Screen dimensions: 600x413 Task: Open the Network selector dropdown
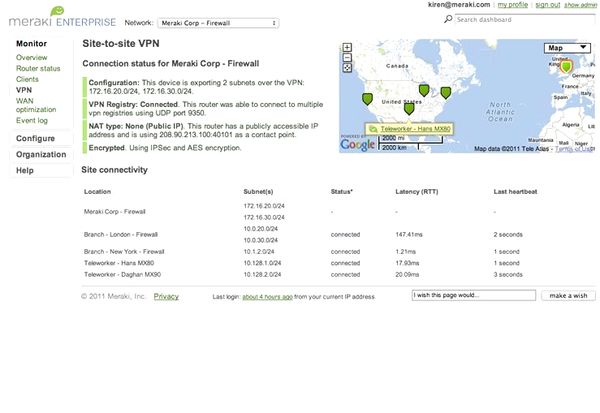pos(218,23)
